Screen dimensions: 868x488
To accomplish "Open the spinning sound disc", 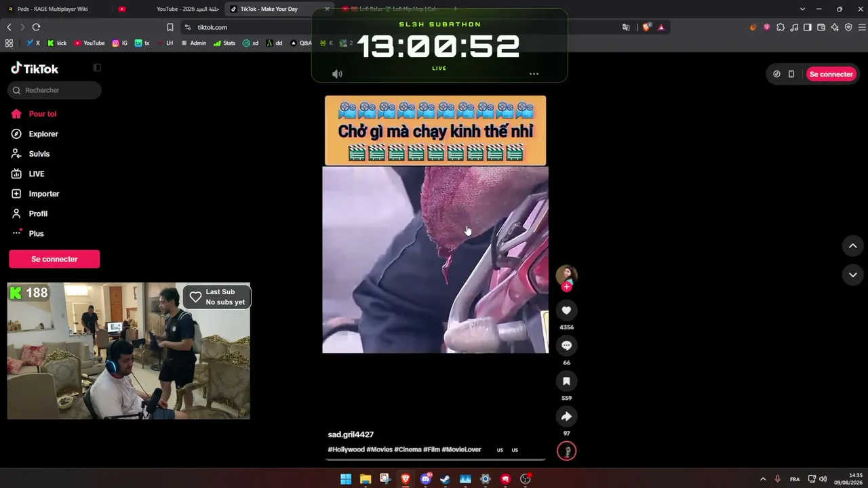I will tap(566, 451).
